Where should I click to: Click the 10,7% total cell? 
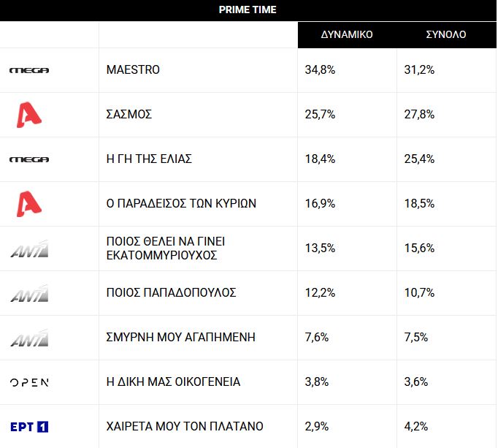[x=419, y=293]
